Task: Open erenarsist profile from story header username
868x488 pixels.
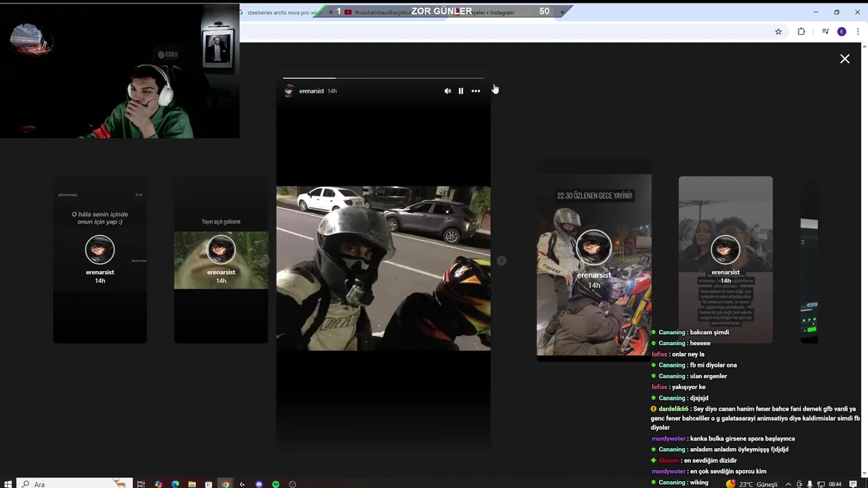Action: click(x=311, y=91)
